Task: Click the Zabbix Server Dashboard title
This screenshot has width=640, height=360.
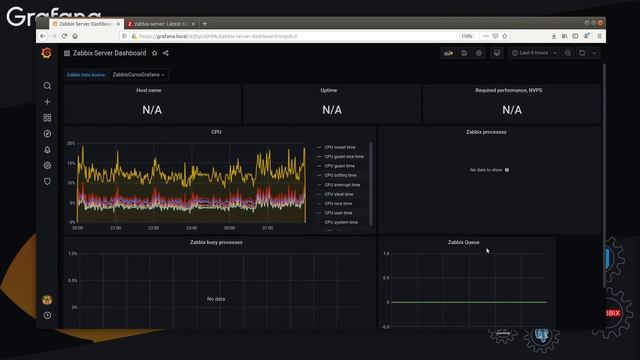Action: click(x=109, y=53)
